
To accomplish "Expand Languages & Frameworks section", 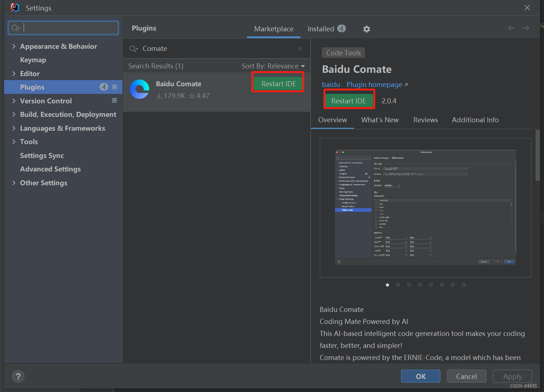I will tap(14, 128).
